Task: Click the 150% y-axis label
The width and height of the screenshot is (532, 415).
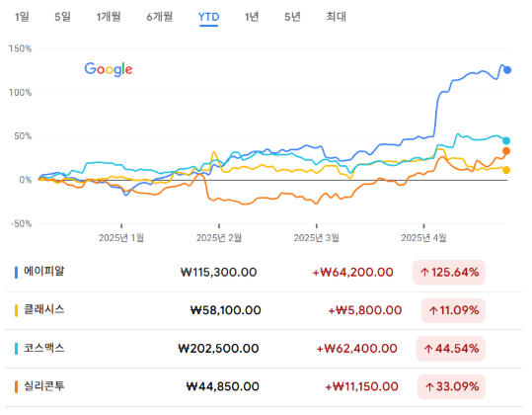Action: [20, 48]
